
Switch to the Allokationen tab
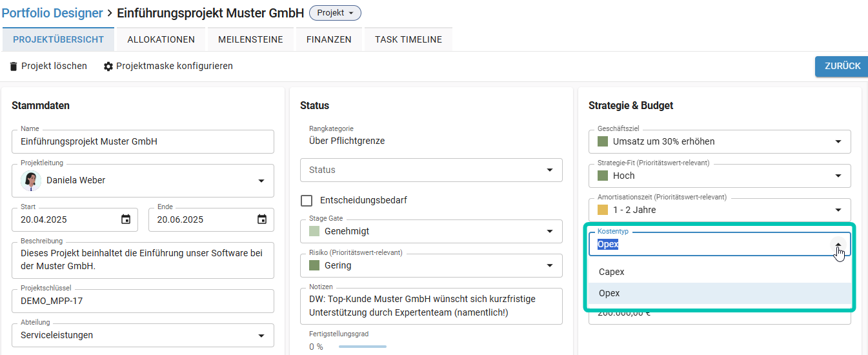click(161, 39)
